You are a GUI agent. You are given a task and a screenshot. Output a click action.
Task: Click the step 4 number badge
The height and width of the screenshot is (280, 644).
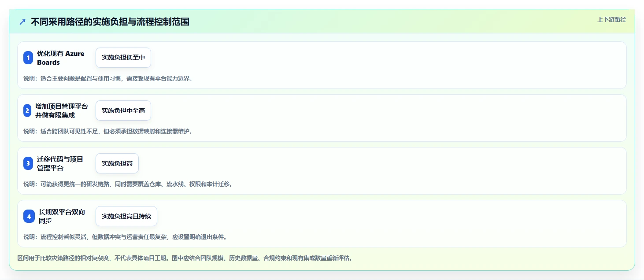pos(29,216)
